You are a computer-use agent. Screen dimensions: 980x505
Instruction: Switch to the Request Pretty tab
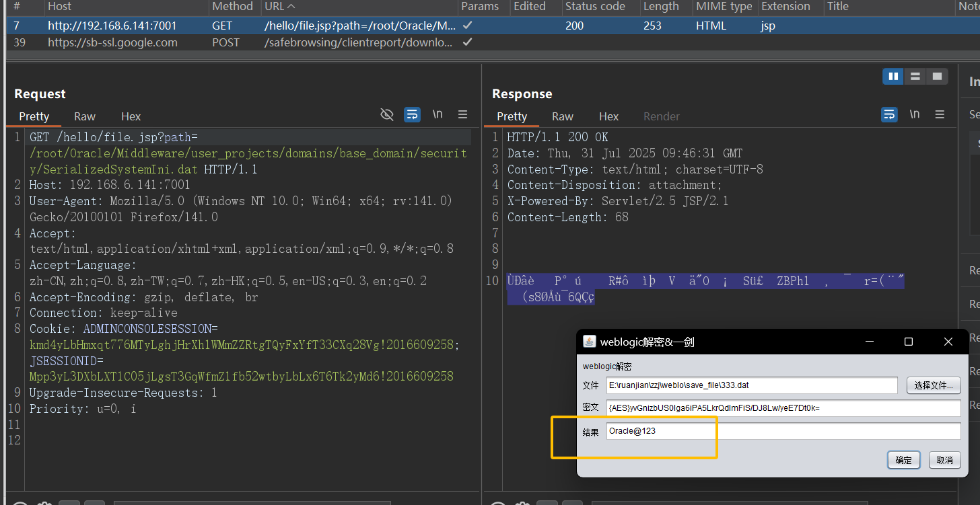[34, 116]
